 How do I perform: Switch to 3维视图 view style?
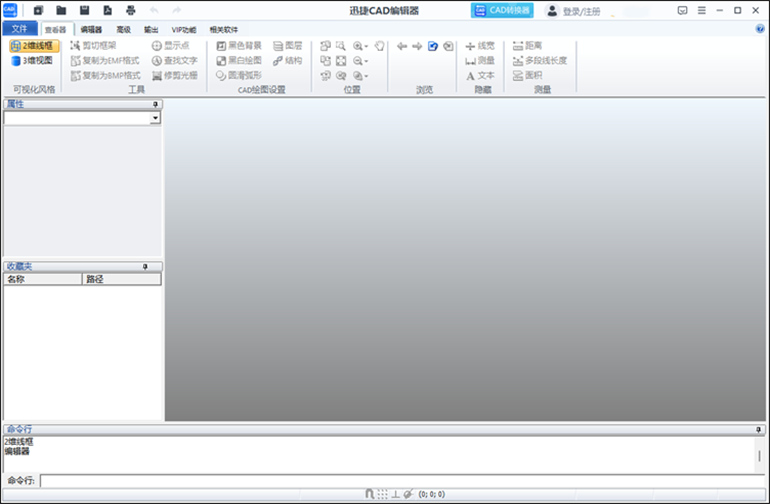click(32, 60)
